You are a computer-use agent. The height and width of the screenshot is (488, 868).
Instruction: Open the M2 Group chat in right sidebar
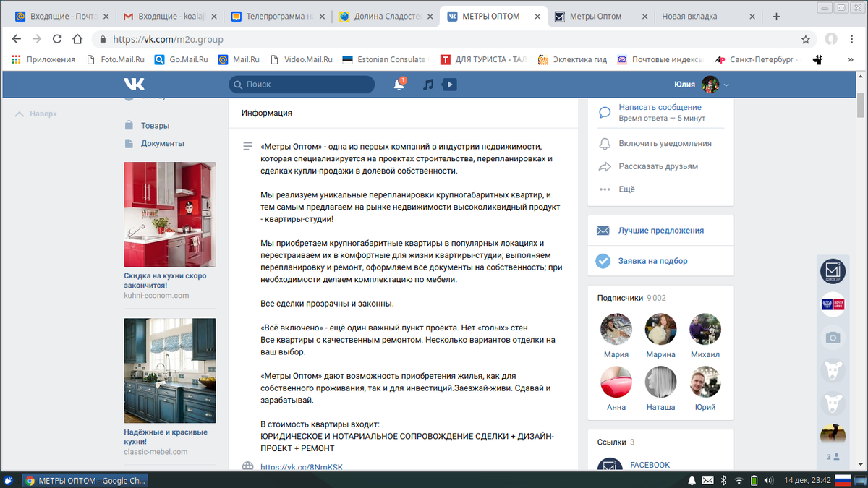(833, 271)
